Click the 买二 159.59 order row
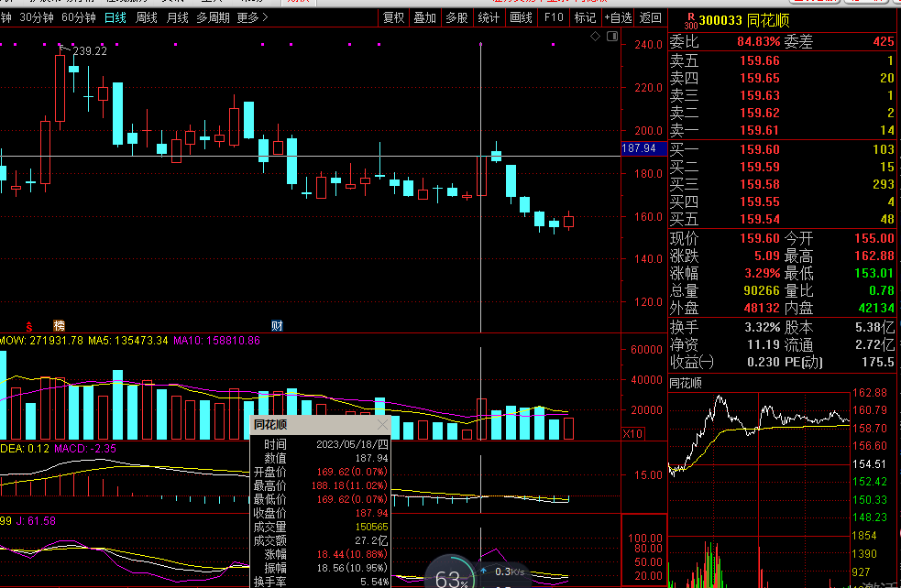901x588 pixels. click(x=782, y=167)
